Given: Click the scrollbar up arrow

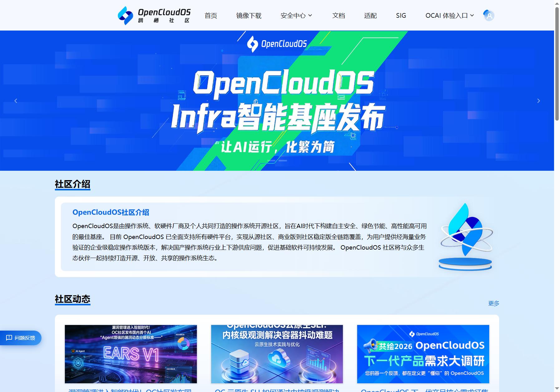Looking at the screenshot, I should pyautogui.click(x=557, y=3).
